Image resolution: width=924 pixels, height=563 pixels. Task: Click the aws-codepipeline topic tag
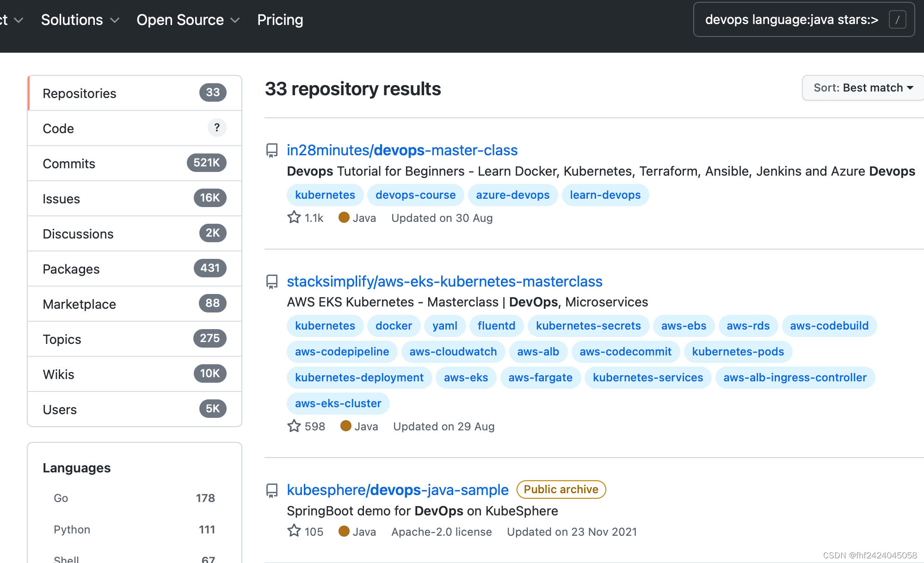[x=342, y=352]
